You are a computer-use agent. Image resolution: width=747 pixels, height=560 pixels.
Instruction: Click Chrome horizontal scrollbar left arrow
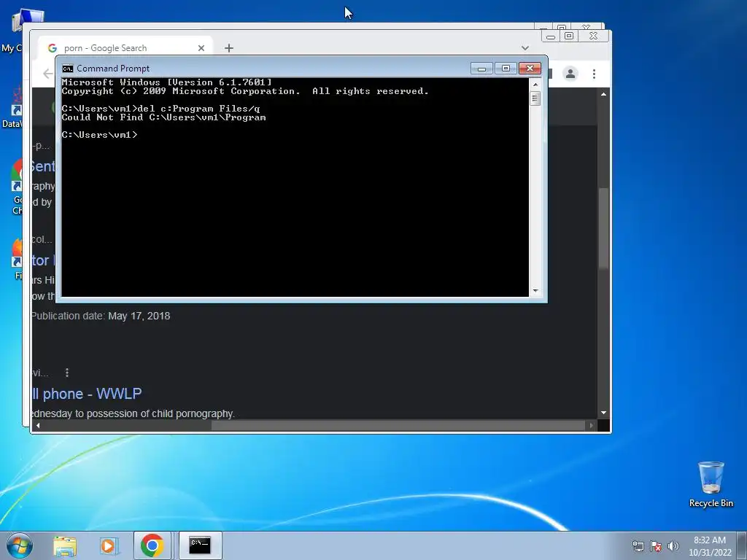click(x=38, y=426)
